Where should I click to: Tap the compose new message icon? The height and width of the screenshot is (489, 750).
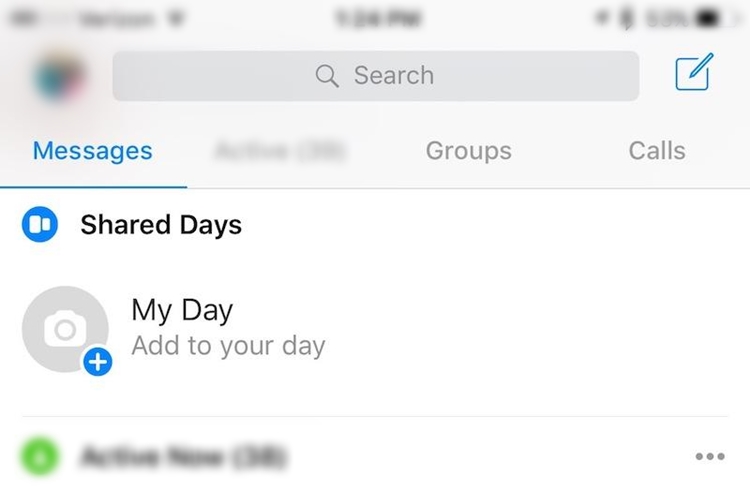(x=694, y=72)
